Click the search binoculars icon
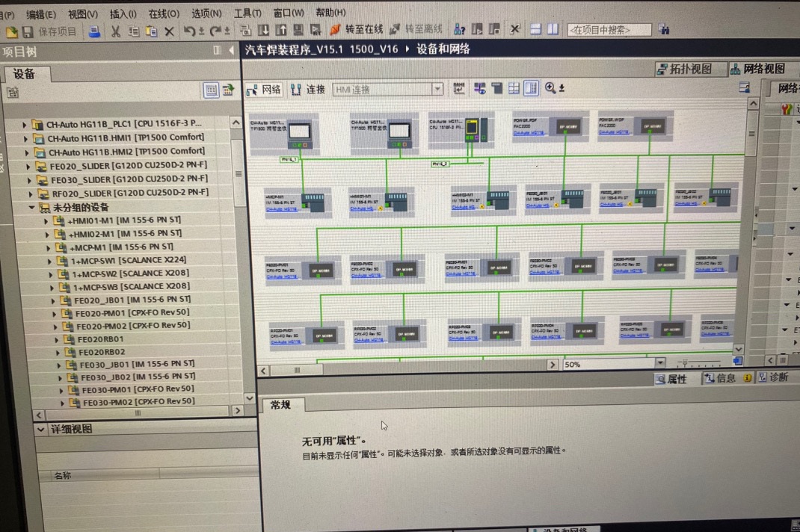800x532 pixels. point(664,30)
